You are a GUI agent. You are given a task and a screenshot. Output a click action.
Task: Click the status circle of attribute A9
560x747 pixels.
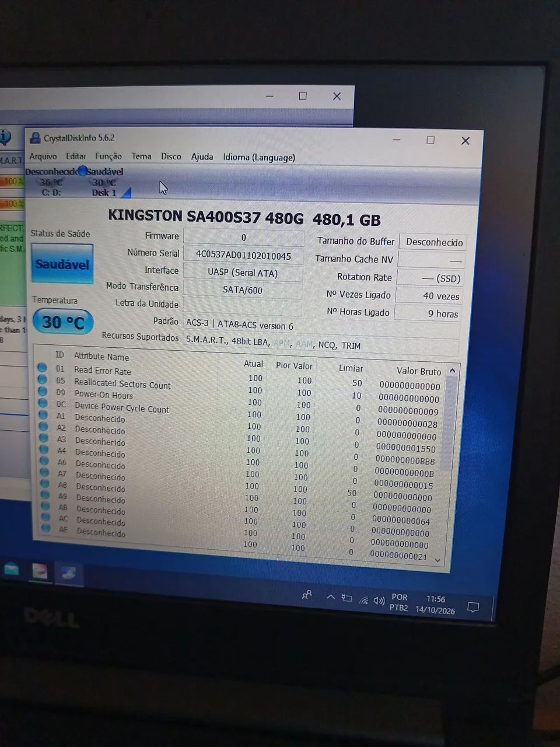[45, 495]
